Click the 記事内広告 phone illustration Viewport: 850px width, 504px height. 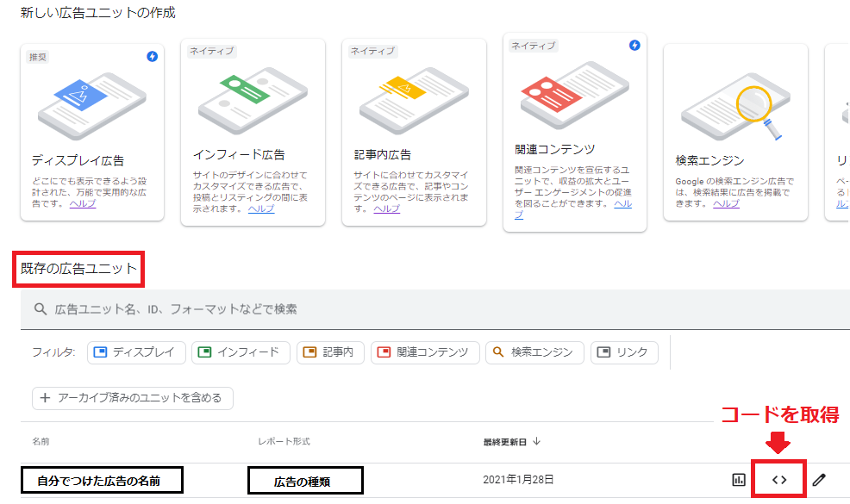click(414, 101)
